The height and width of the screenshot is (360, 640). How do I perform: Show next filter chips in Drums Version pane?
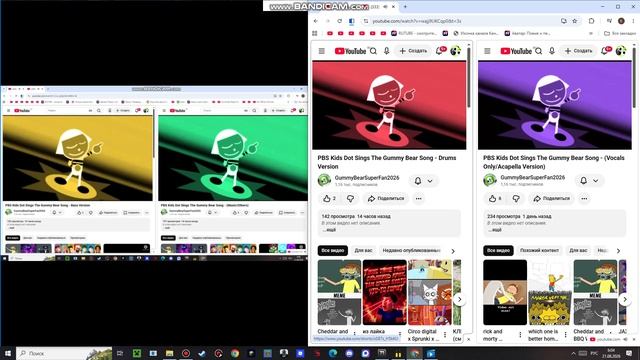point(453,251)
